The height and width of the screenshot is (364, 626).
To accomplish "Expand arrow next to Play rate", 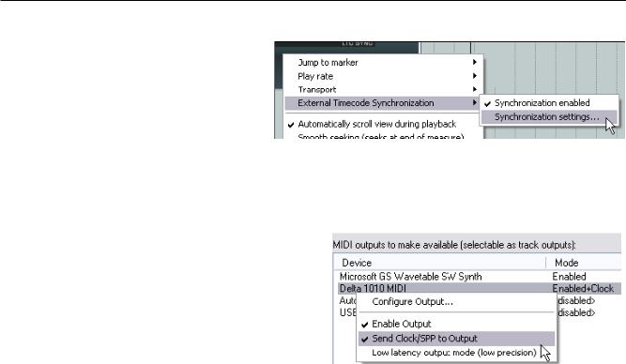I will (x=474, y=76).
